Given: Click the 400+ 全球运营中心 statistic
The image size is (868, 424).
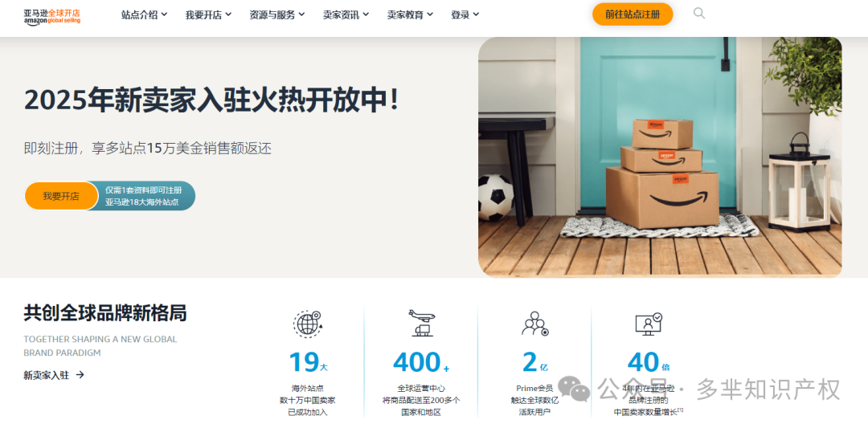Looking at the screenshot, I should pyautogui.click(x=421, y=362).
